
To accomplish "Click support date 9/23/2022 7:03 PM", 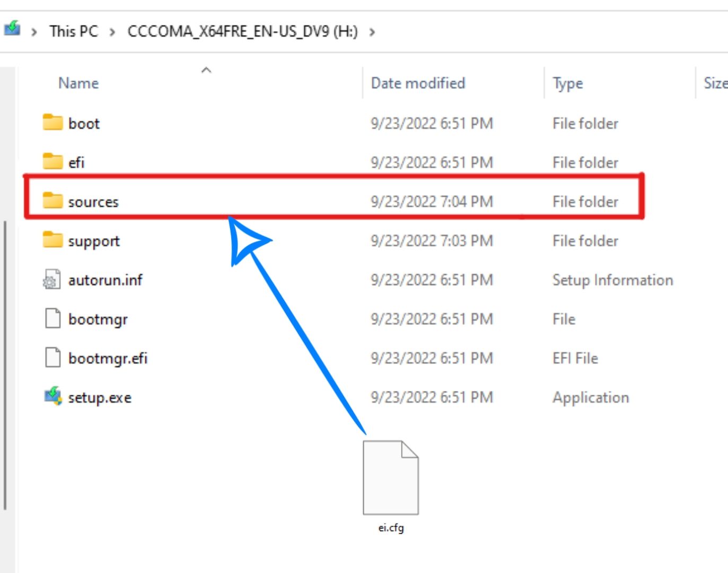I will point(432,241).
